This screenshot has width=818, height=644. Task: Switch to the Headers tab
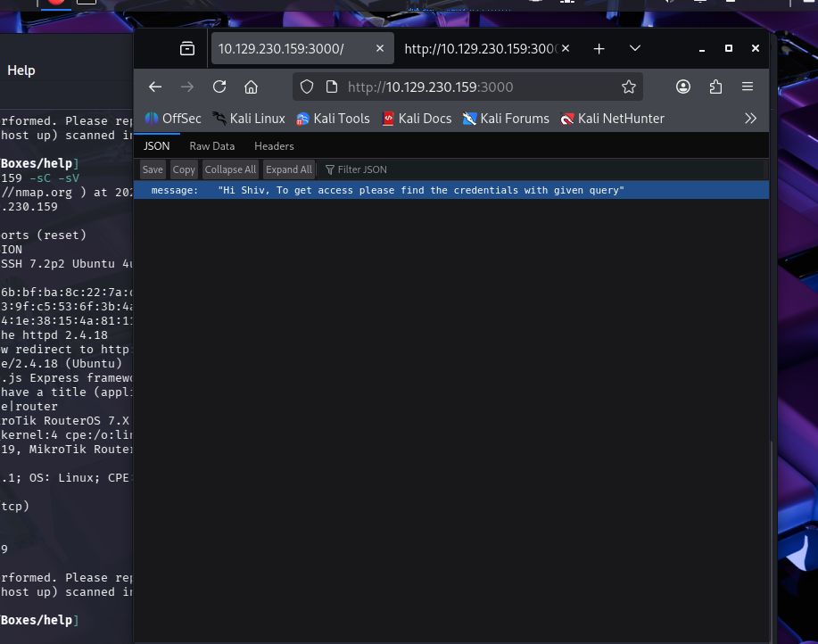pos(274,145)
